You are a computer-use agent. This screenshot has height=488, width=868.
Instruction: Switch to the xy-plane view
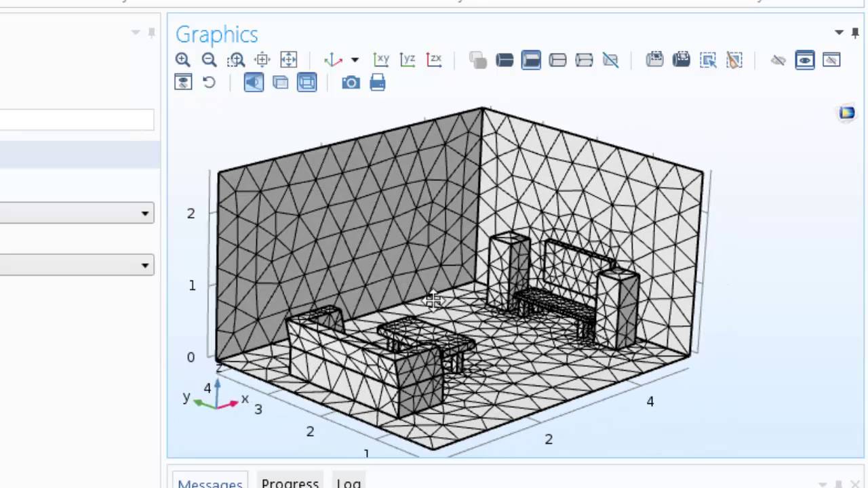(381, 60)
